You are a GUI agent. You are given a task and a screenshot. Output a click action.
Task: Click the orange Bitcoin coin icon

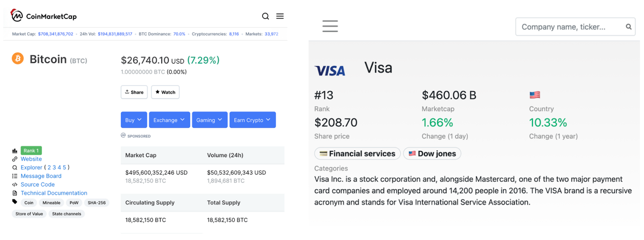click(x=18, y=59)
